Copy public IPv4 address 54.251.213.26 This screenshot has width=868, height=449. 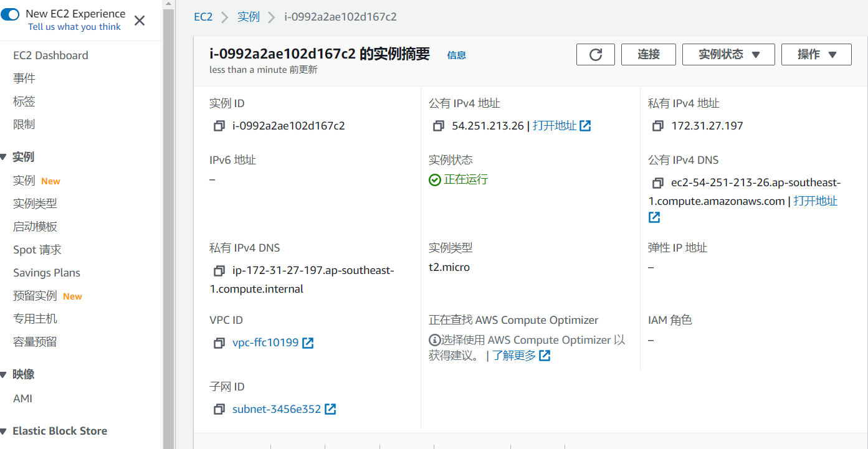click(x=438, y=126)
